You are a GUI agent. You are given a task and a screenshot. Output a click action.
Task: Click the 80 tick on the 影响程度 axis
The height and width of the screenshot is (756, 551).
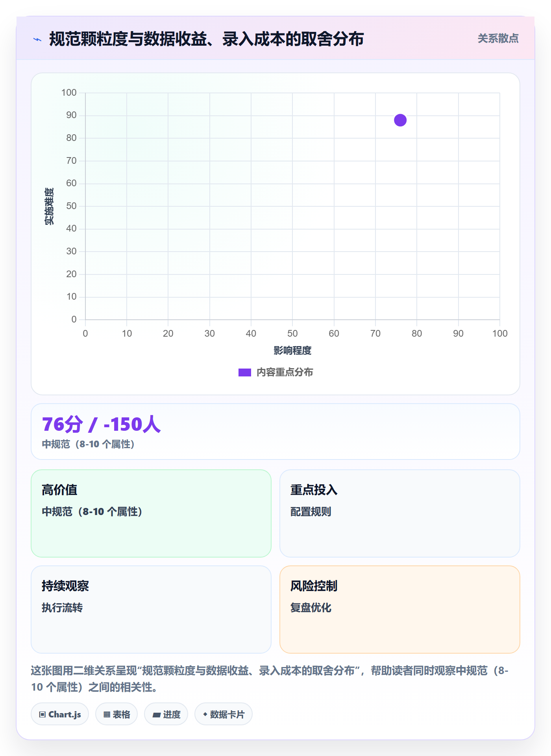click(x=417, y=334)
